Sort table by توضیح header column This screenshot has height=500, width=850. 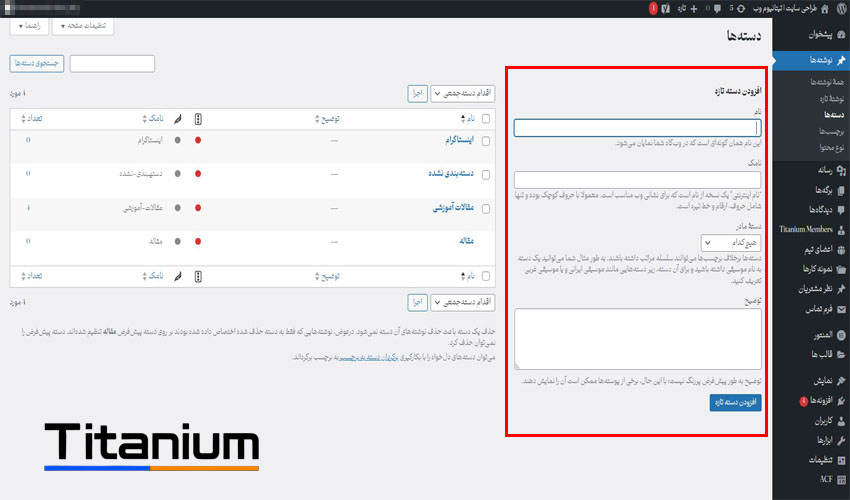(x=327, y=119)
